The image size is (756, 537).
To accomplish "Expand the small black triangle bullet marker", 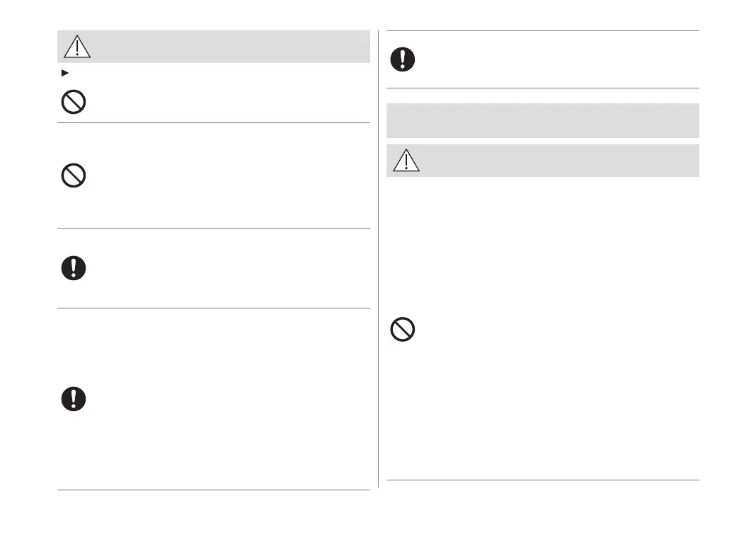I will (65, 73).
